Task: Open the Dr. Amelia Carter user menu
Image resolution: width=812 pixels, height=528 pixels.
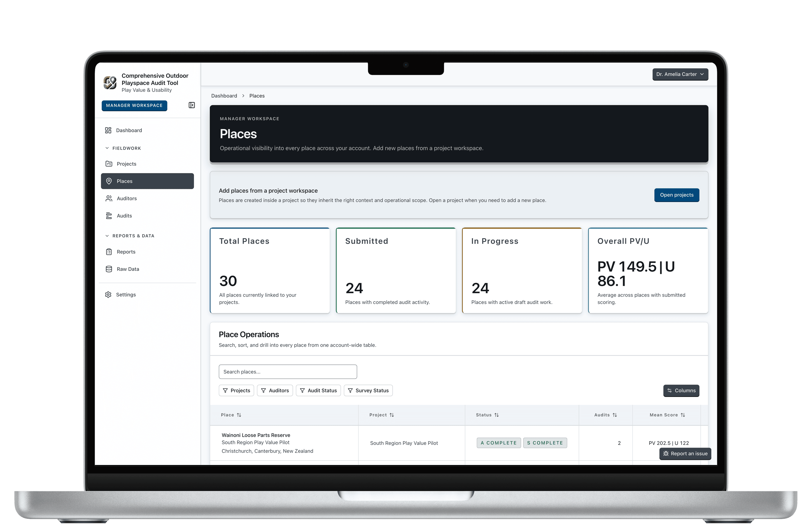Action: pyautogui.click(x=680, y=74)
